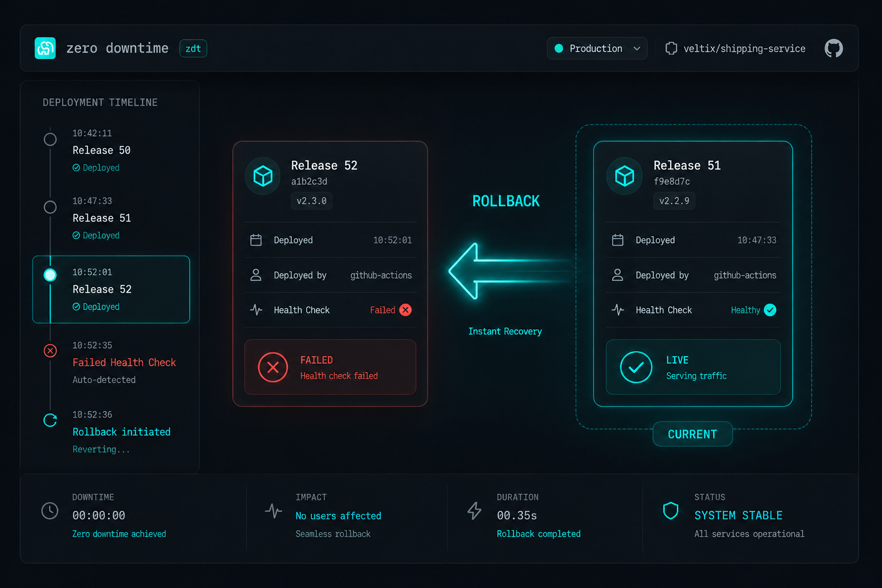This screenshot has height=588, width=882.
Task: Click the Healthy checkmark icon on Release 51
Action: (x=770, y=310)
